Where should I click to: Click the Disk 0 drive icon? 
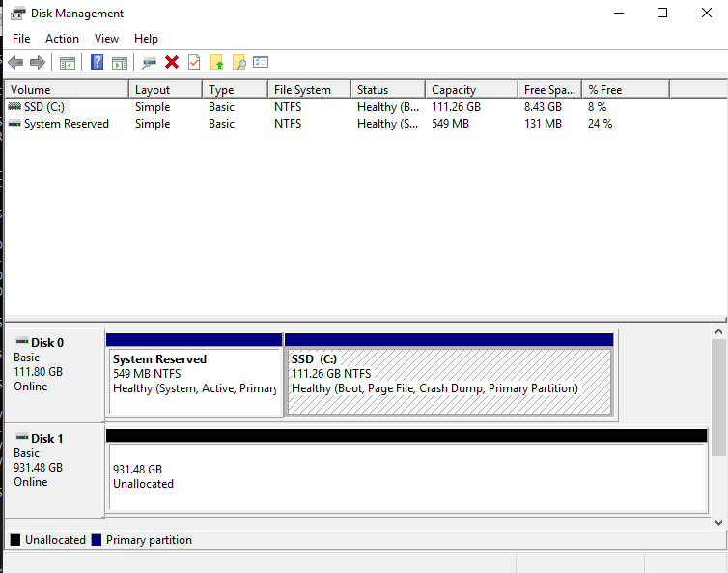22,341
